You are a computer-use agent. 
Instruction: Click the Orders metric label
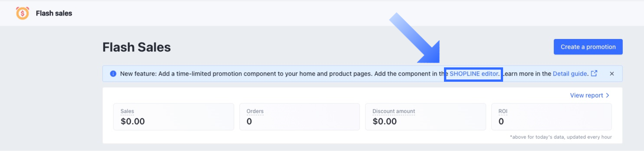point(255,111)
